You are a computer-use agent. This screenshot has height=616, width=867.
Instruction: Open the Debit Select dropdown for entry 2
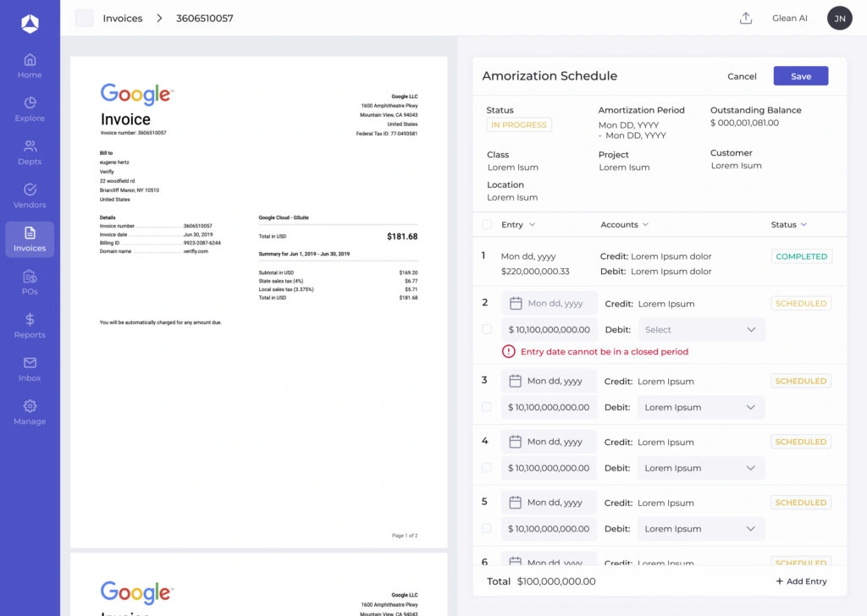point(702,330)
